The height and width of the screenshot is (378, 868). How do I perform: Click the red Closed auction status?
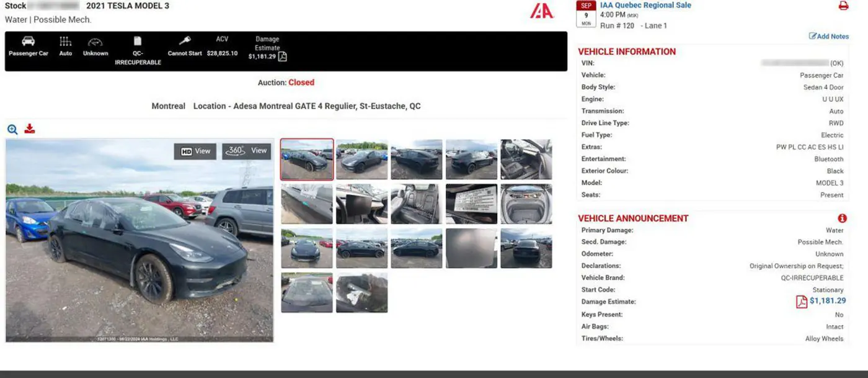tap(301, 83)
